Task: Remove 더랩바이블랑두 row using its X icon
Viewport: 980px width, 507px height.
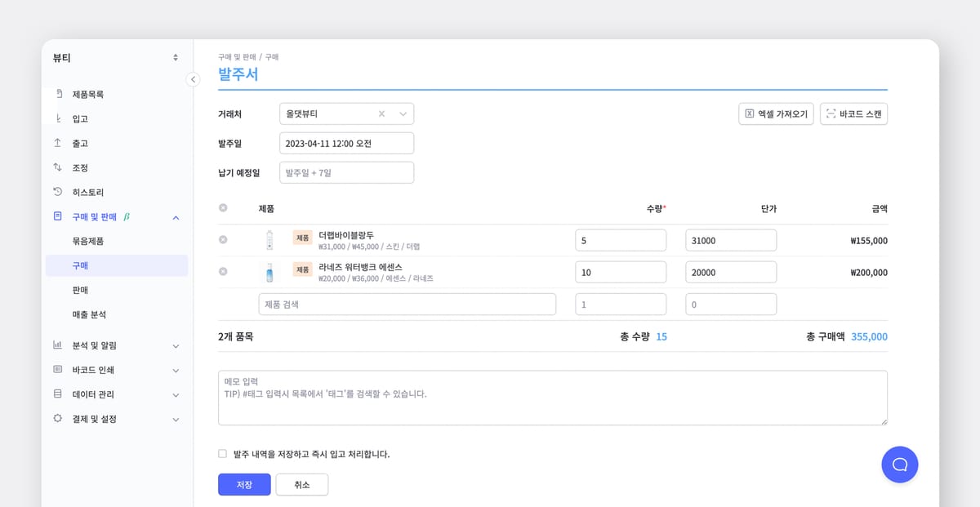Action: point(222,239)
